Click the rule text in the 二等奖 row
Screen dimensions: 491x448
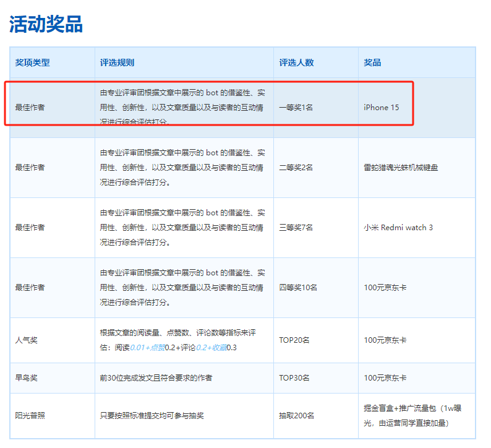coord(182,168)
